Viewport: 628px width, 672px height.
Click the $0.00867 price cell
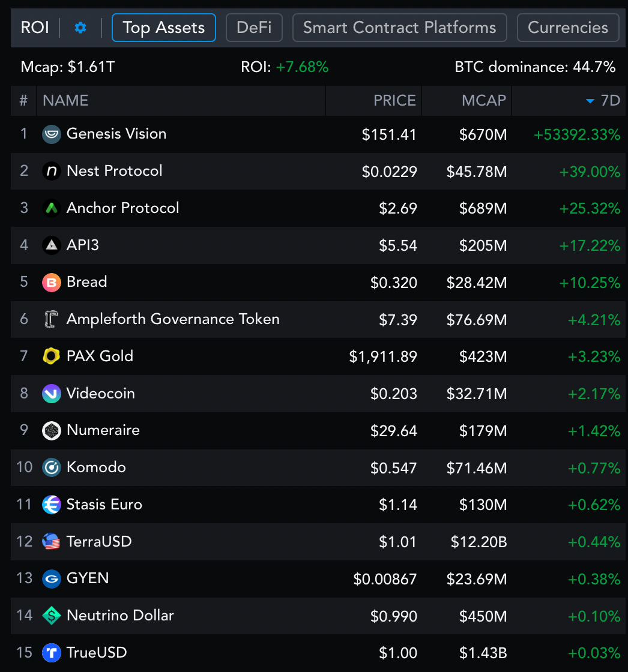[385, 580]
